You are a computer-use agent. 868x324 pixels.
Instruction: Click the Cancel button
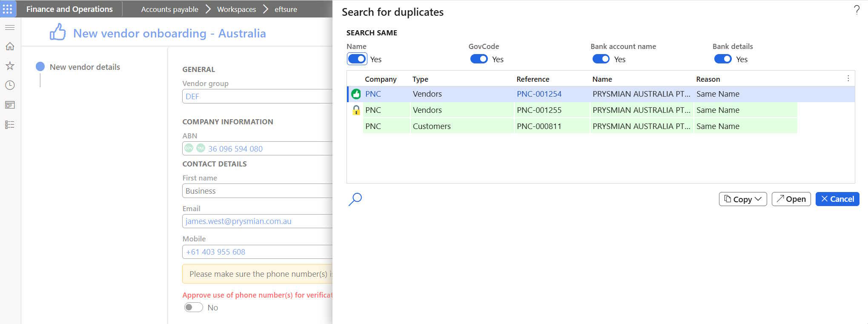click(x=837, y=199)
